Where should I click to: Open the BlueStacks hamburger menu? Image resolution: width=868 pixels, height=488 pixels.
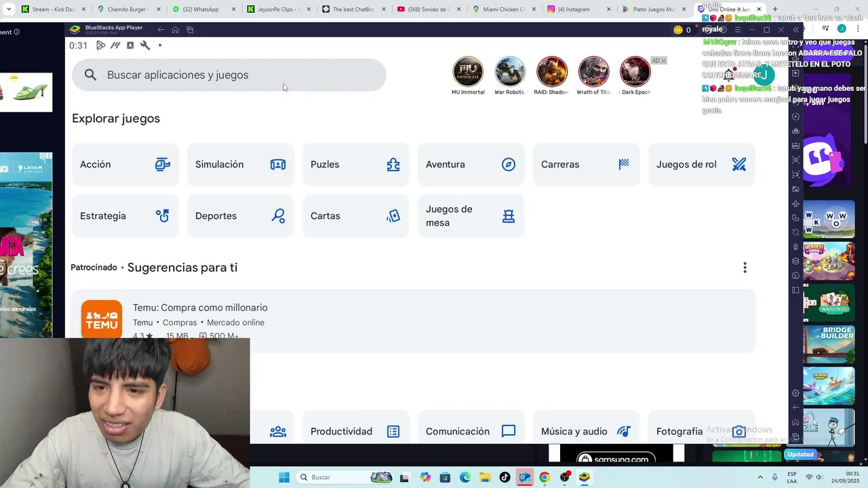point(738,30)
